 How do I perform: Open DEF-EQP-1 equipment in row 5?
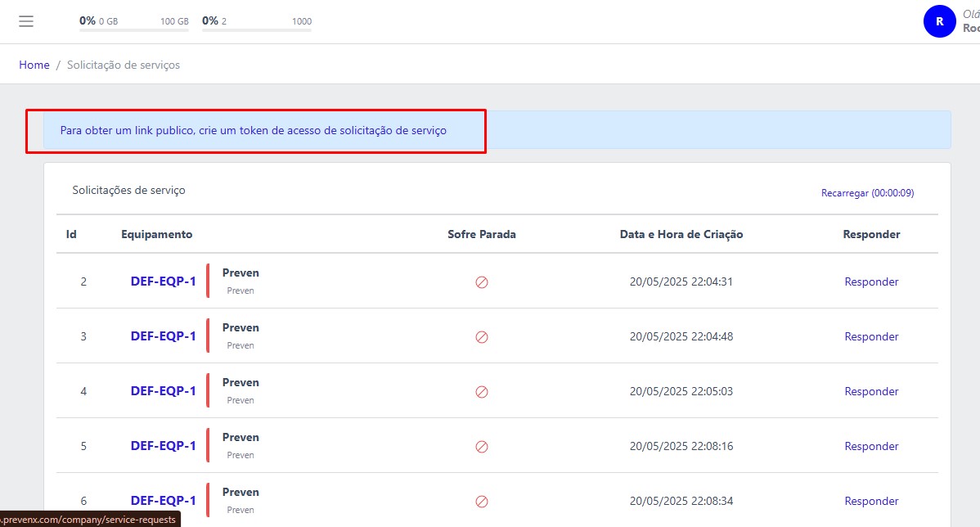163,446
